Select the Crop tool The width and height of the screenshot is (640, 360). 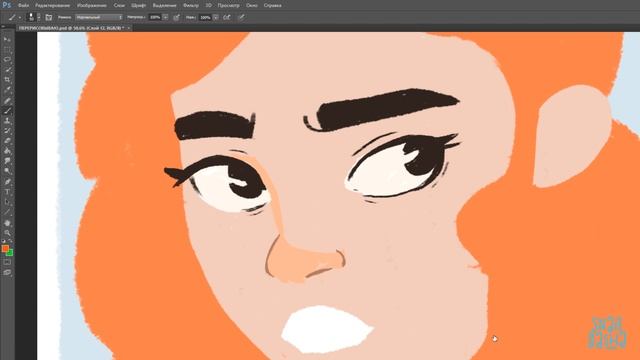(x=7, y=80)
